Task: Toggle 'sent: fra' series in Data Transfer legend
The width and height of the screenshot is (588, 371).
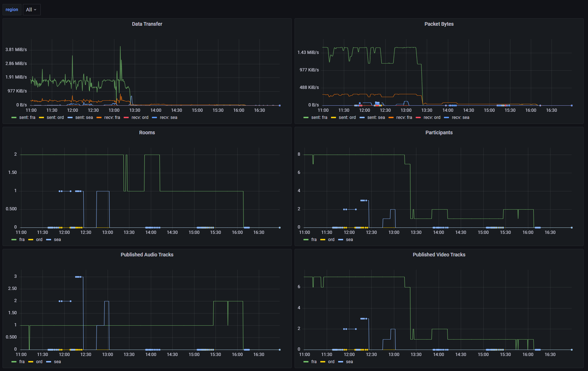Action: pos(27,117)
